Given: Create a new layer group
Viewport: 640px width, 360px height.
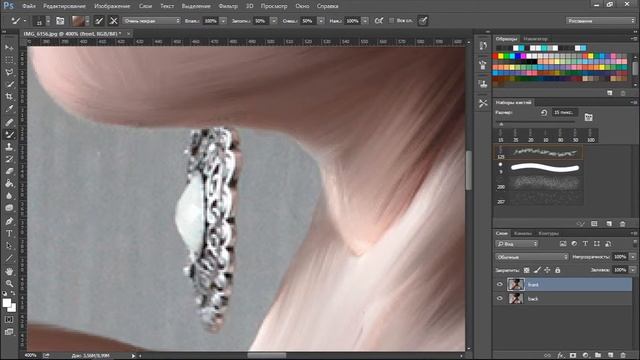Looking at the screenshot, I should pos(598,356).
